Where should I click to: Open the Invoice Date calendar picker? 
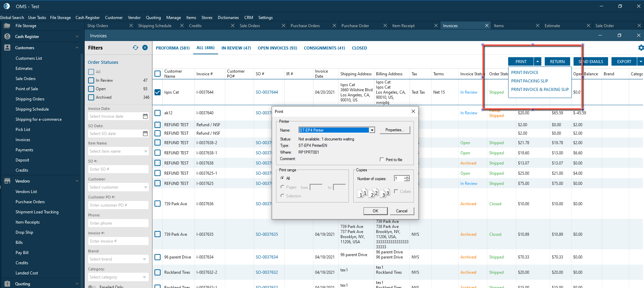(x=145, y=116)
